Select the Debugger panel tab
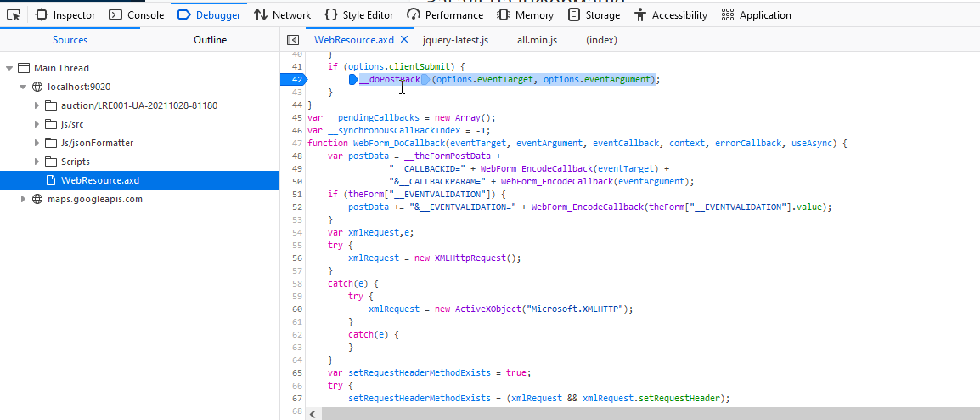Viewport: 980px width, 420px height. pos(209,15)
